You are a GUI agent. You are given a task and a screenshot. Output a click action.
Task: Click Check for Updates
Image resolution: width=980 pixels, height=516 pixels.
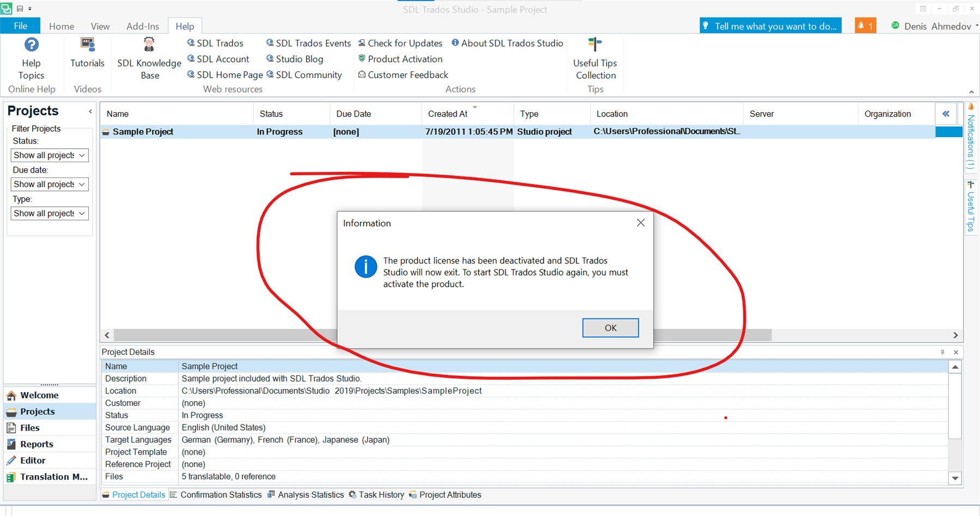400,43
